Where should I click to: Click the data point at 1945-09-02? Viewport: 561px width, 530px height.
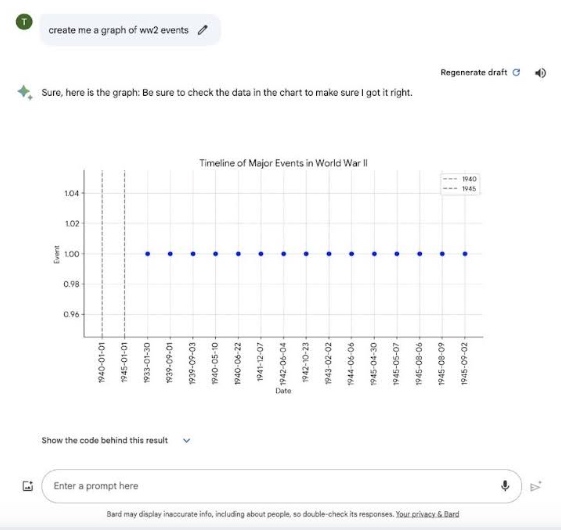coord(465,254)
